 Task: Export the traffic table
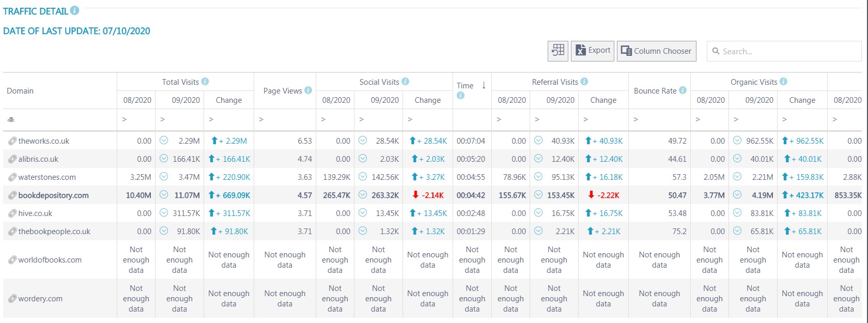tap(593, 51)
